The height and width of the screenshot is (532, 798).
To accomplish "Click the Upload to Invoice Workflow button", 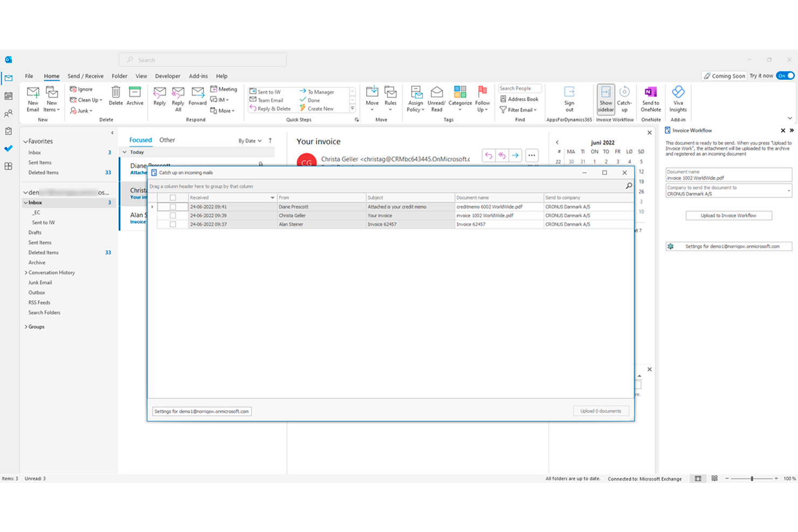I will click(x=728, y=215).
